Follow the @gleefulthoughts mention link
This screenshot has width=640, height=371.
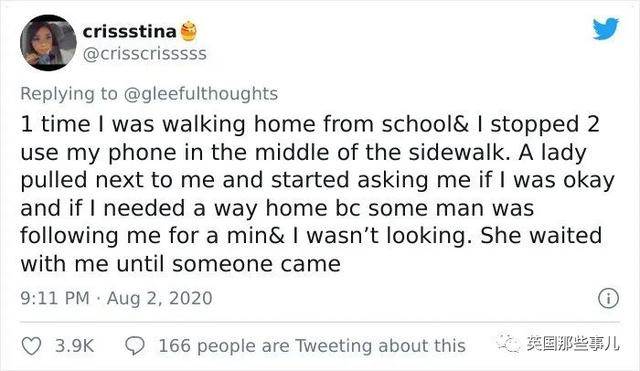tap(200, 93)
